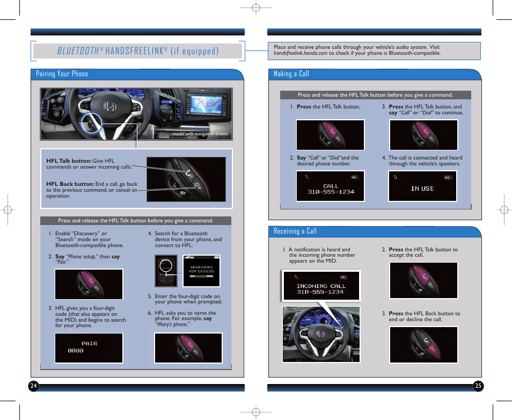512x420 pixels.
Task: Click the battery indicator in the IN USE display
Action: [448, 177]
